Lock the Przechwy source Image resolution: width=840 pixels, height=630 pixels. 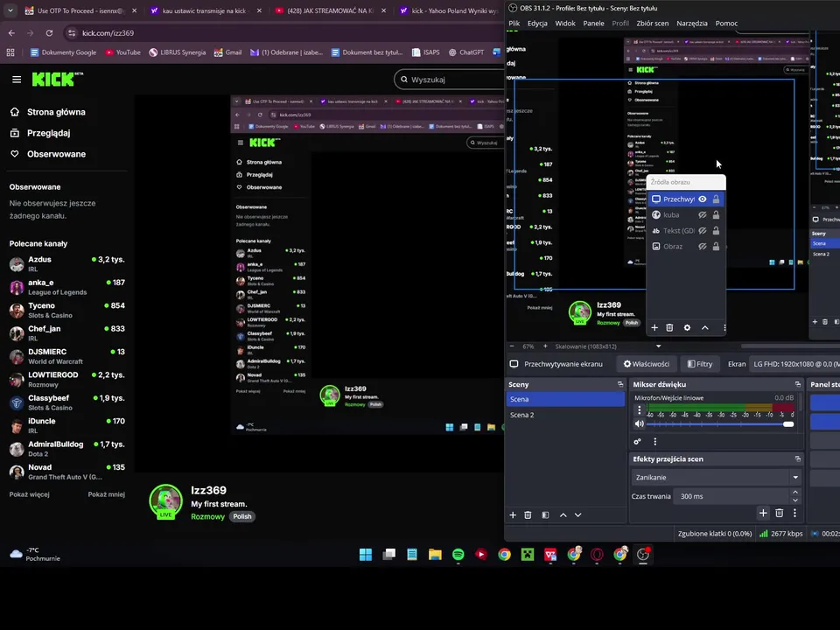pos(716,199)
